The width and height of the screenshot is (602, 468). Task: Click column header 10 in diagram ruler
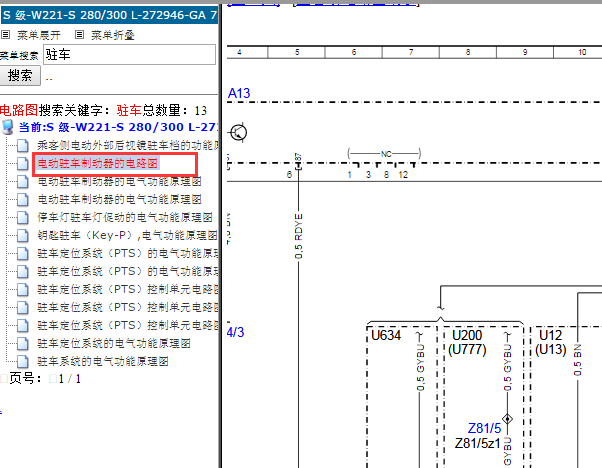(582, 52)
